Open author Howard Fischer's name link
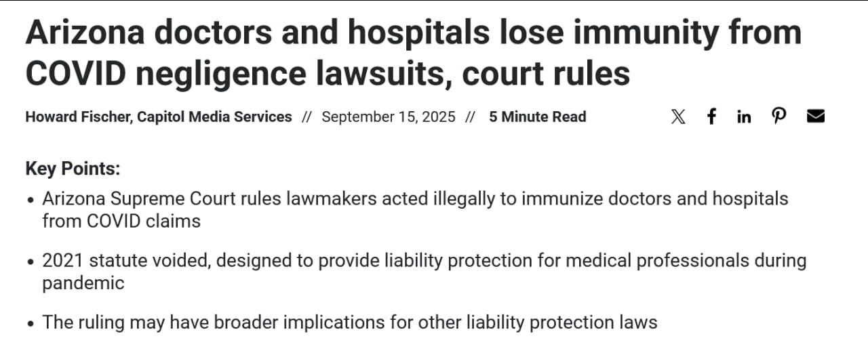This screenshot has height=353, width=868. point(78,117)
